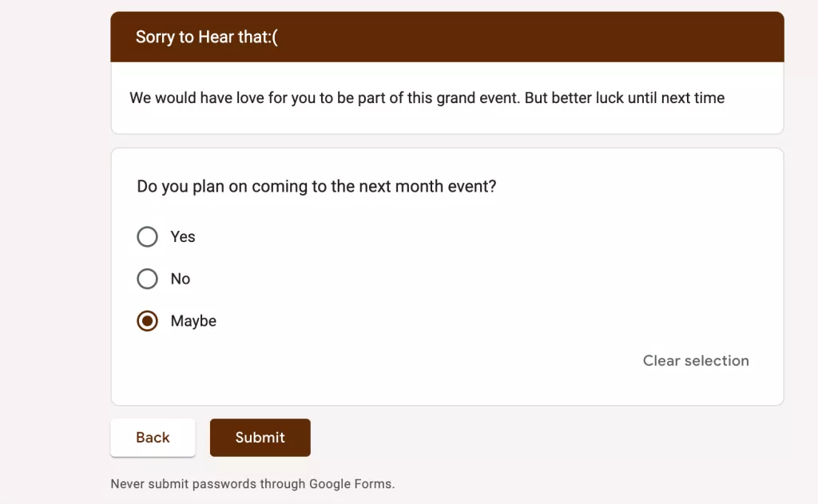Click the No option label
This screenshot has height=504, width=818.
pos(179,279)
